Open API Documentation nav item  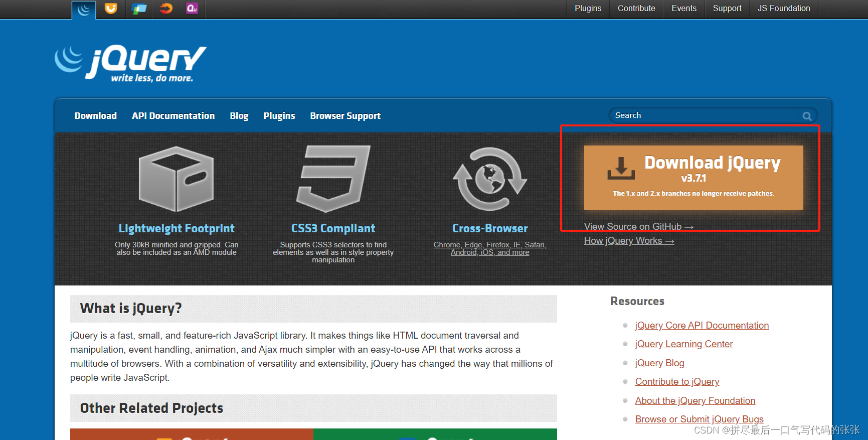173,116
